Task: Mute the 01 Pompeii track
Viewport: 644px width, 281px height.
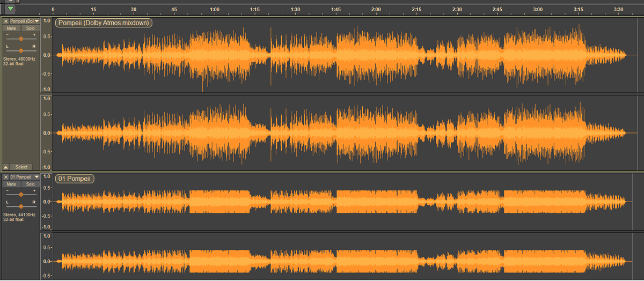Action: tap(12, 184)
